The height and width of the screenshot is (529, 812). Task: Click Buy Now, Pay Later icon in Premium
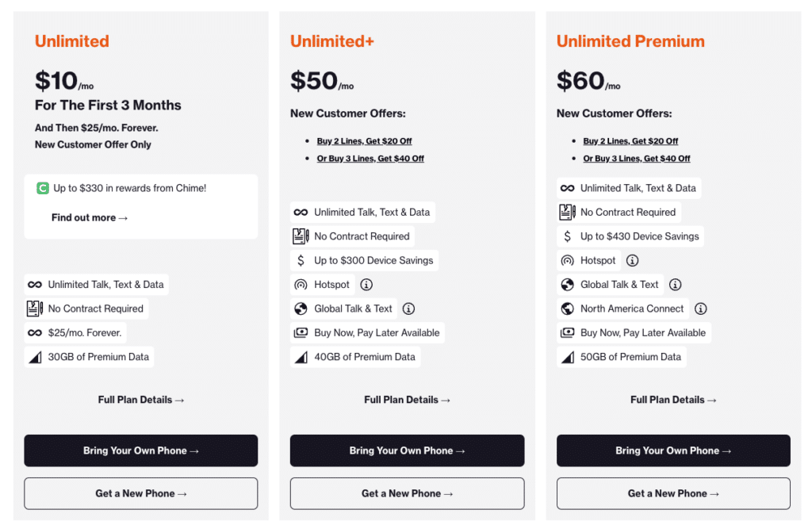pos(568,333)
